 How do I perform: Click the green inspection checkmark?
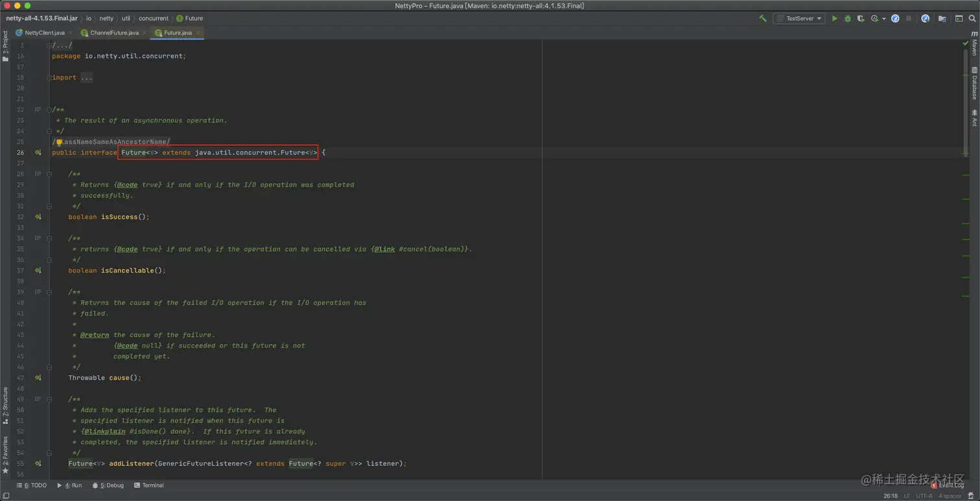[966, 43]
